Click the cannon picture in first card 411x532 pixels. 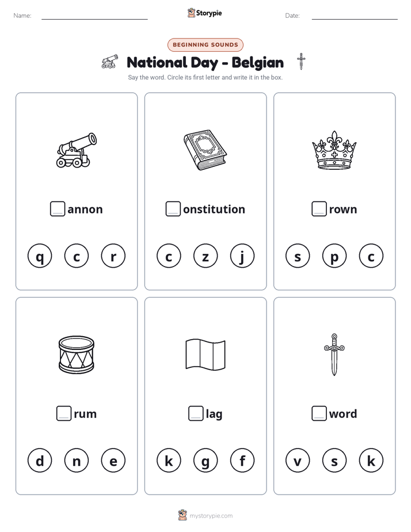pyautogui.click(x=77, y=150)
